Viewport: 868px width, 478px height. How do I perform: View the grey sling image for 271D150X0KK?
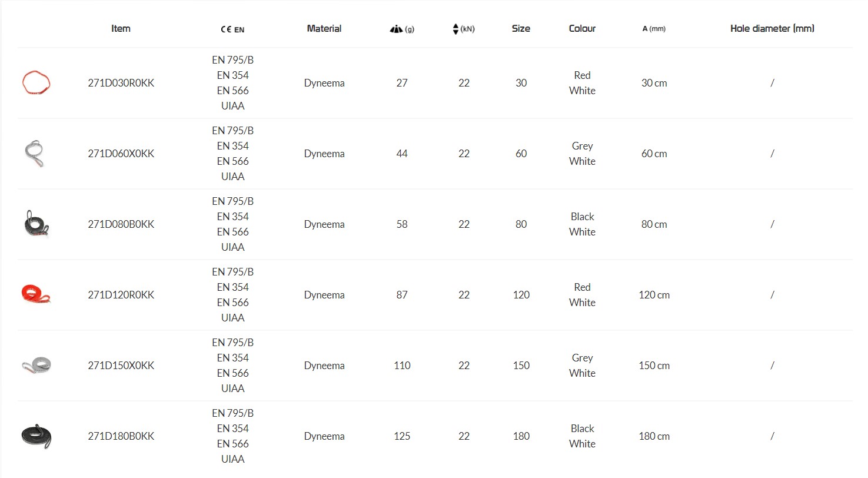[36, 365]
